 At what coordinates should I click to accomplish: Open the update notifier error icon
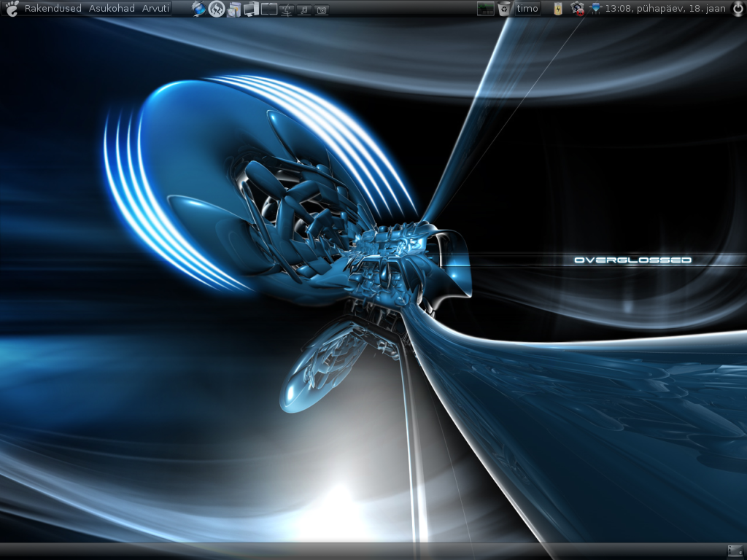(578, 9)
